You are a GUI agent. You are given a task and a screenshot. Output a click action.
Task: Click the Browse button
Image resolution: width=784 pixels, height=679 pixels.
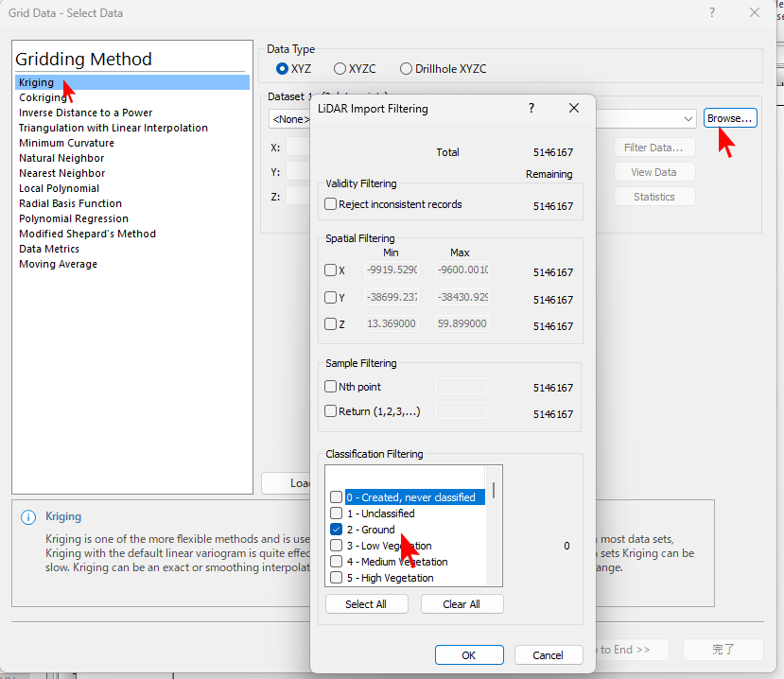730,118
